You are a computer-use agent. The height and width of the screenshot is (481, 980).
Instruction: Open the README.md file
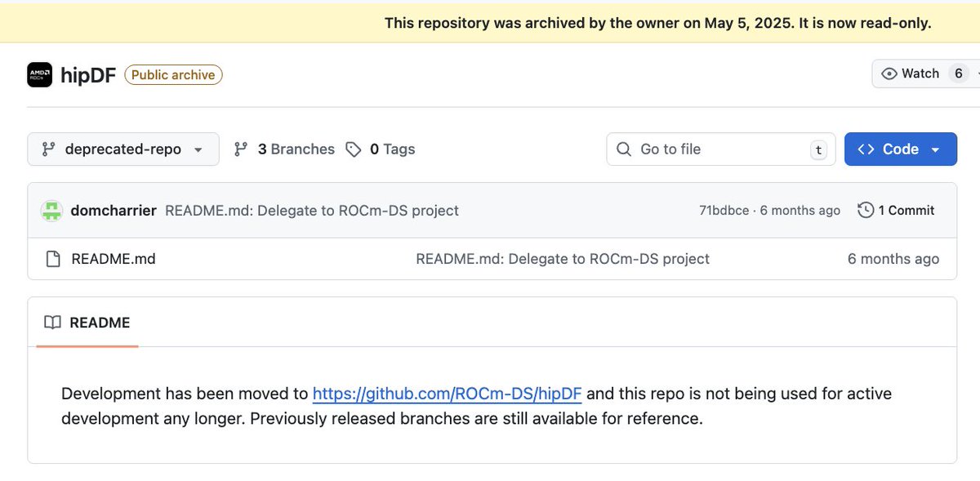(114, 259)
